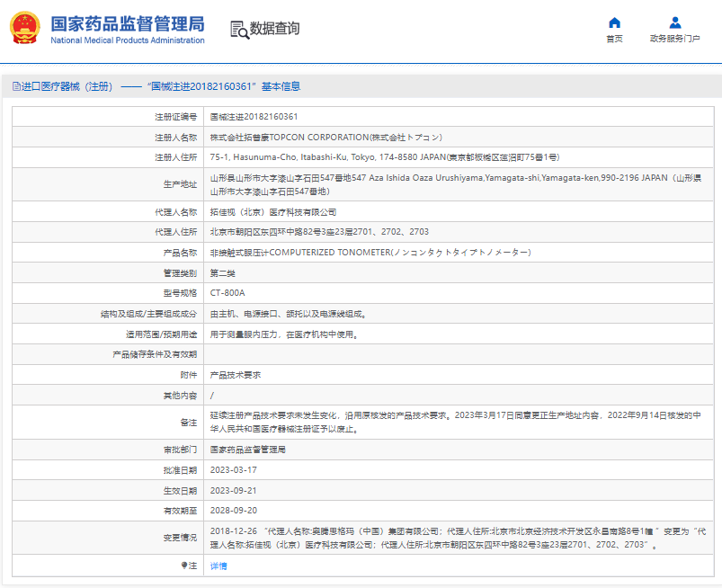The image size is (722, 588).
Task: Click the bulb icon beside 注
Action: (184, 566)
